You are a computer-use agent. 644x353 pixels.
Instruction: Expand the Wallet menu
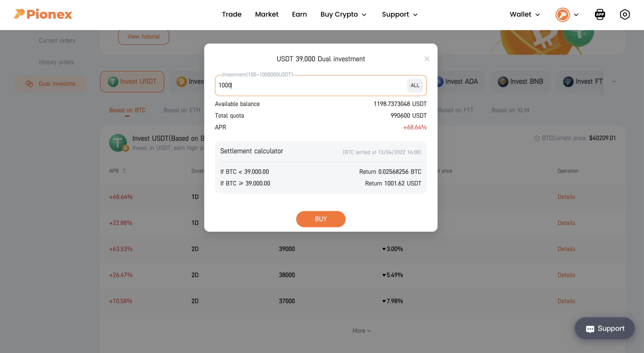coord(524,14)
